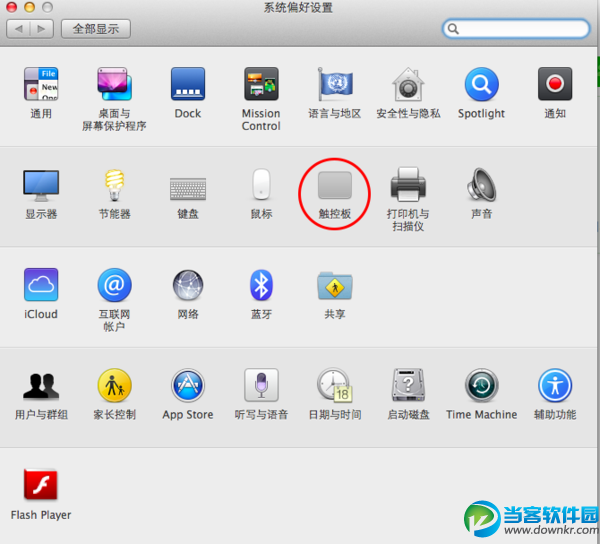Image resolution: width=600 pixels, height=544 pixels.
Task: Open 语言与地区 flag icon
Action: tap(335, 84)
